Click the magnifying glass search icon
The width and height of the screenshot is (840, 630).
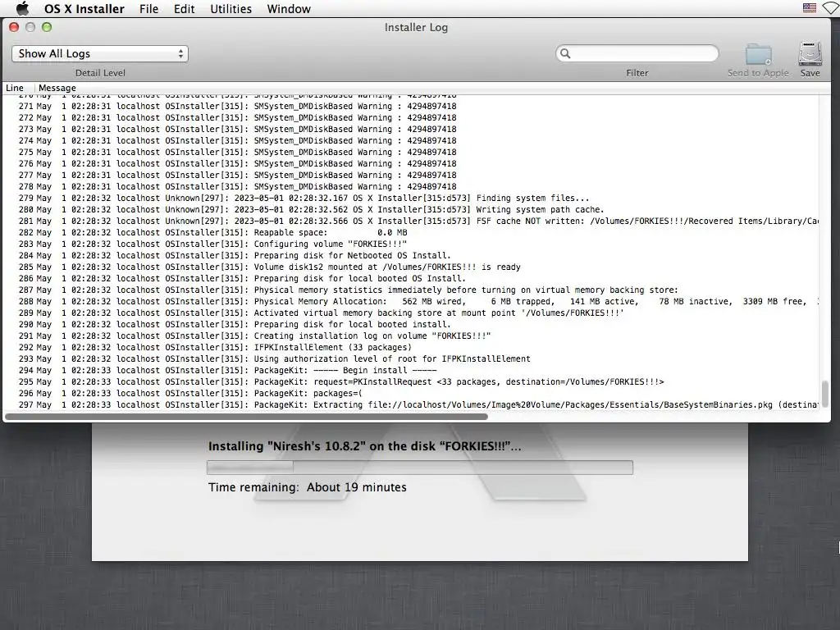[565, 53]
